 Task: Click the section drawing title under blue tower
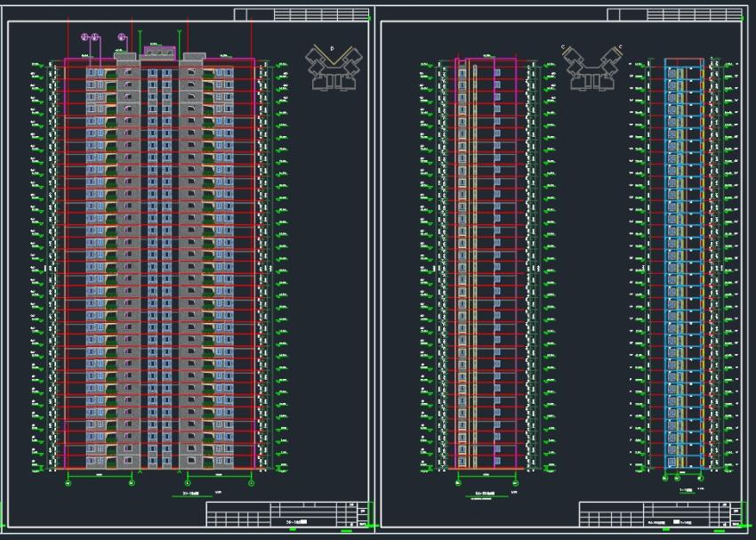(x=686, y=488)
